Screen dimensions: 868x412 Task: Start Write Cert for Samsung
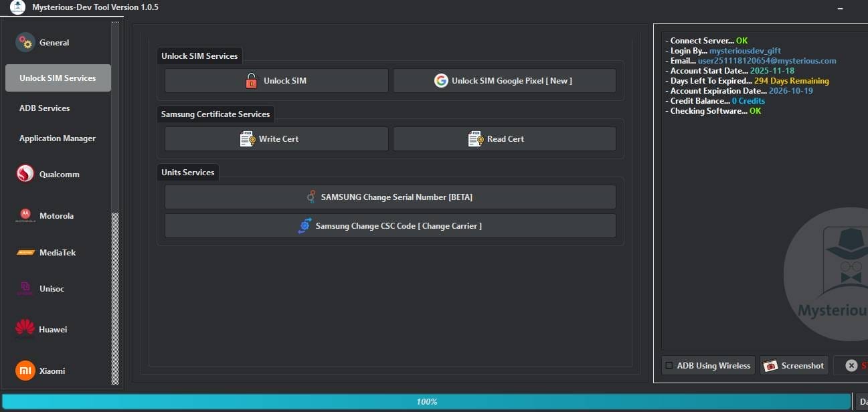(x=276, y=138)
